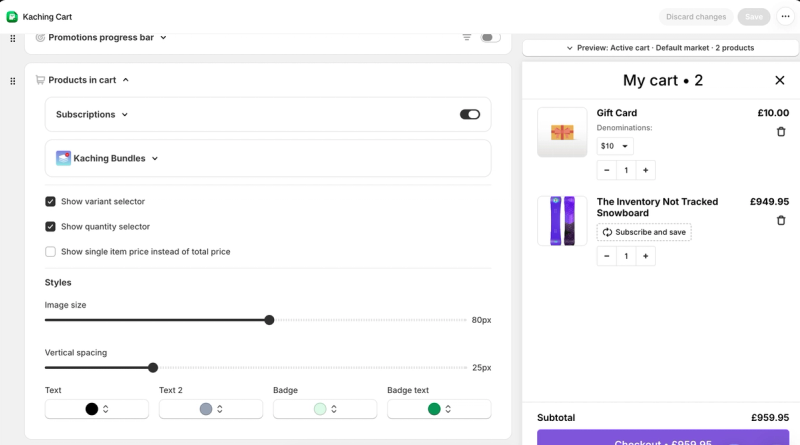Remove the Snowboard item via trash icon

(781, 220)
